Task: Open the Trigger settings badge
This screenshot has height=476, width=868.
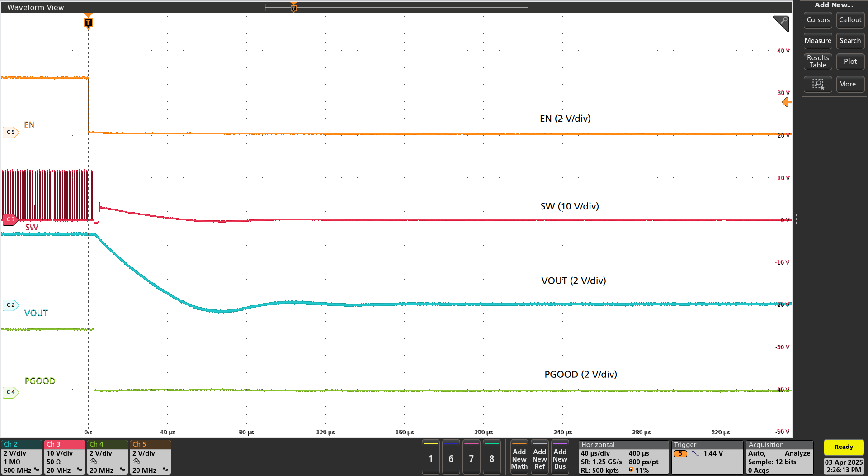Action: pyautogui.click(x=707, y=457)
